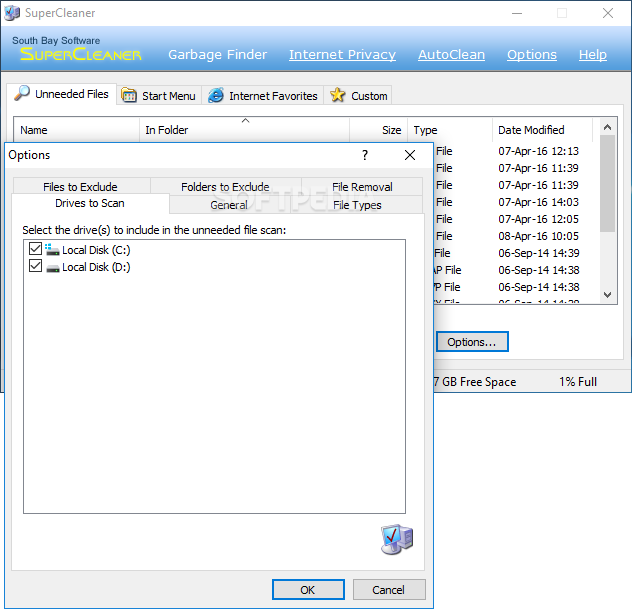This screenshot has height=609, width=632.
Task: Click the file list scroll down arrow
Action: click(607, 295)
